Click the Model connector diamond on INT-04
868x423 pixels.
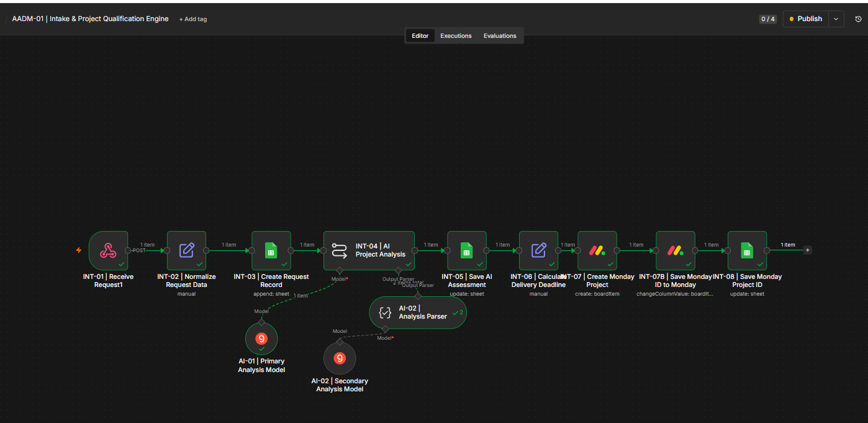point(340,270)
